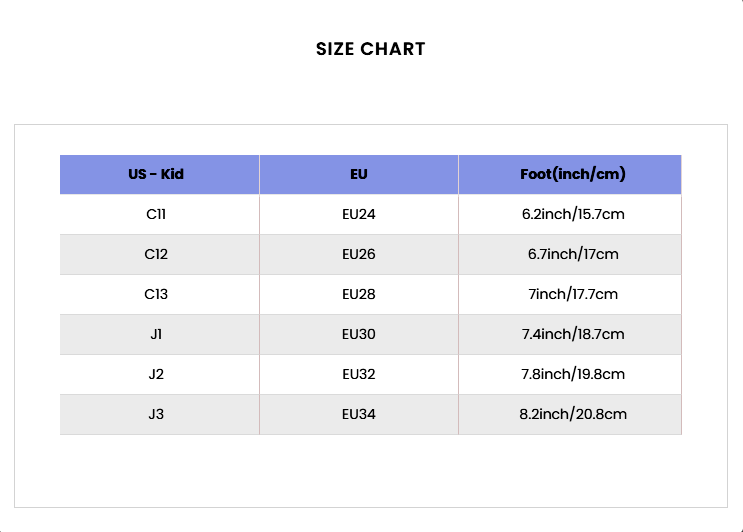Select the EU26 cell
The width and height of the screenshot is (743, 532).
pos(359,254)
